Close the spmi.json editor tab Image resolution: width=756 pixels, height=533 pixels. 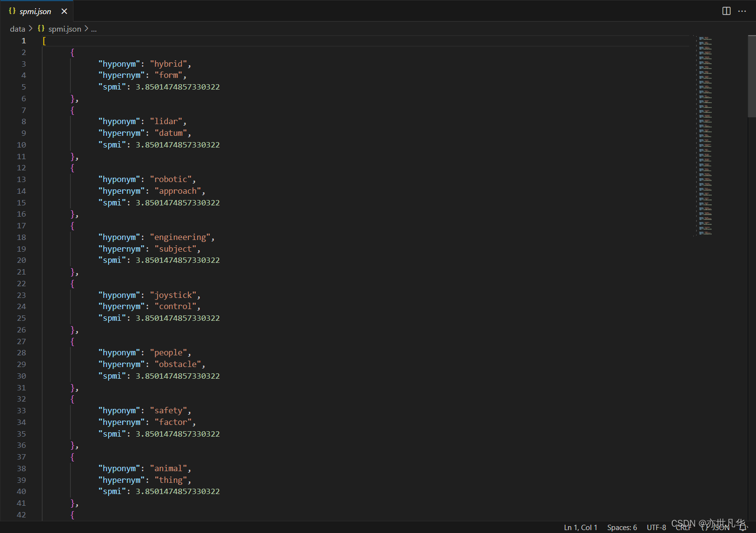64,11
